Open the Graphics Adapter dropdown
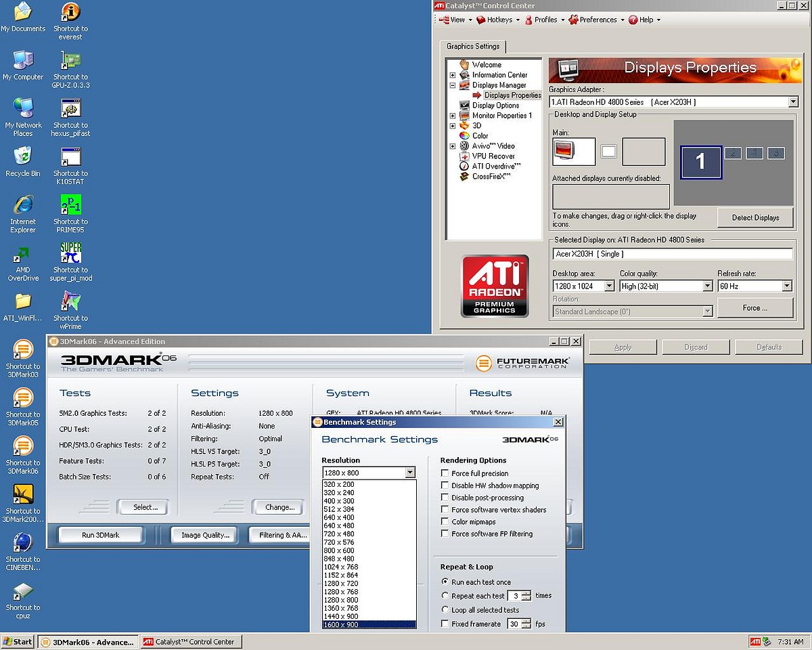The height and width of the screenshot is (650, 812). [793, 102]
